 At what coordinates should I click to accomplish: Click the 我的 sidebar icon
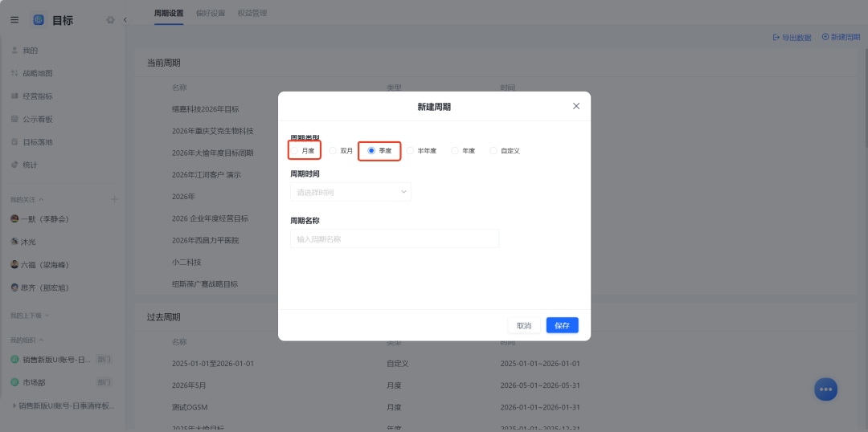tap(14, 51)
